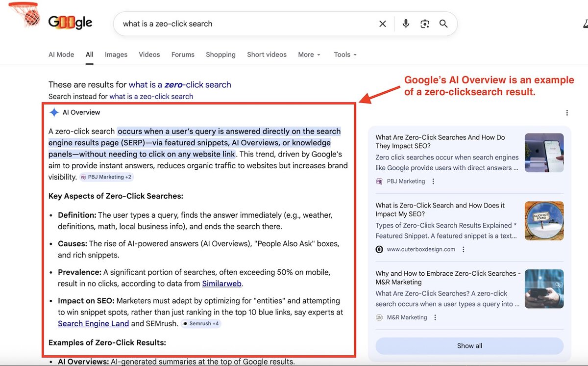Open options menu beside PBJ Marketing source

[433, 182]
